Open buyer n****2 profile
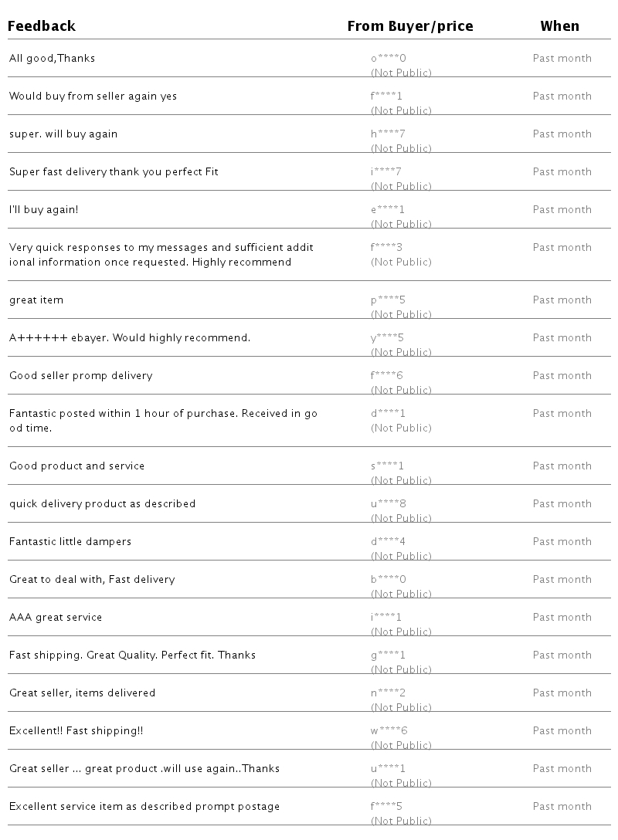The width and height of the screenshot is (618, 840). point(388,693)
